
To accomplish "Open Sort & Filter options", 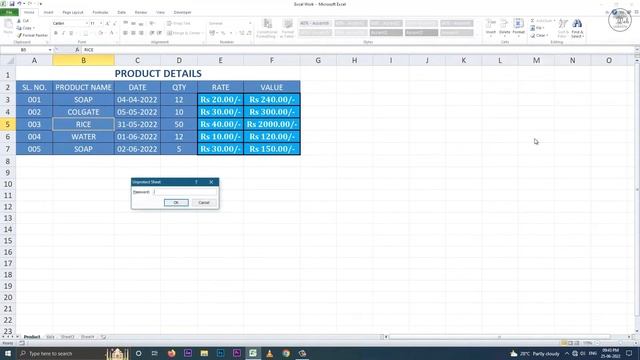I will point(563,28).
